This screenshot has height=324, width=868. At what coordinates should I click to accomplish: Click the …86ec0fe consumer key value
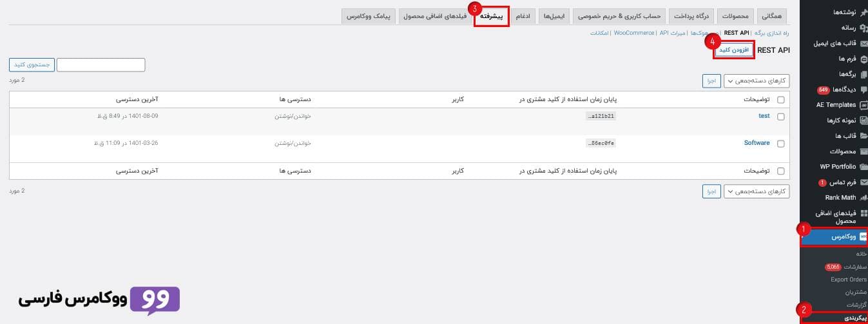[601, 144]
